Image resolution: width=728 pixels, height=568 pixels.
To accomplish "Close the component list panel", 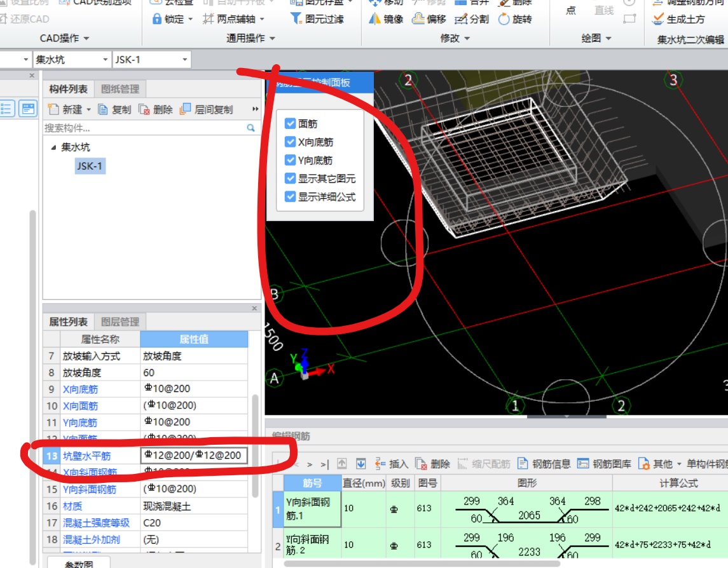I will 32,75.
